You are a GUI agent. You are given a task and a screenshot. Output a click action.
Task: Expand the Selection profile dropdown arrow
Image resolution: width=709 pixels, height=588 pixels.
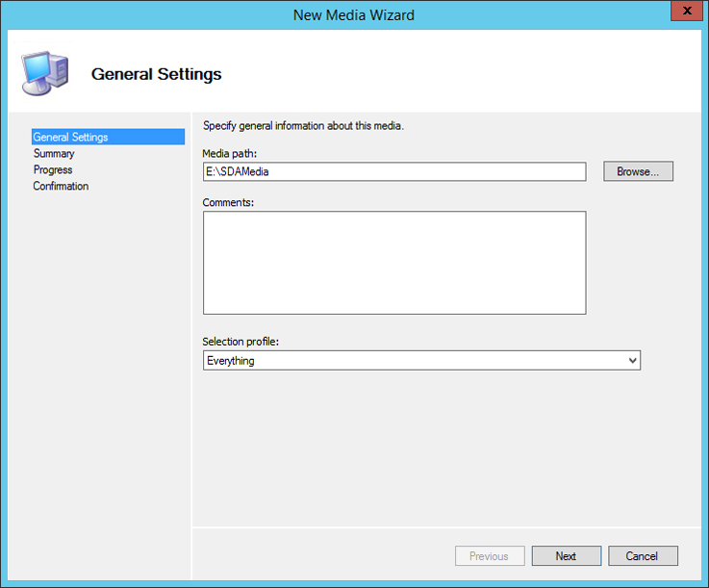point(631,361)
